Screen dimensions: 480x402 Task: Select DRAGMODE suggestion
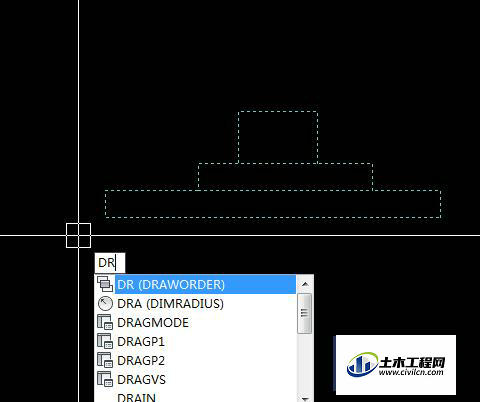pyautogui.click(x=196, y=322)
